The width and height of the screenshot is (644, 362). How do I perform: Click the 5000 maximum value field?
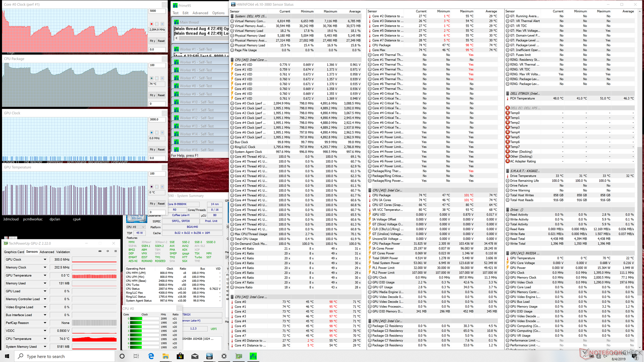click(x=157, y=11)
